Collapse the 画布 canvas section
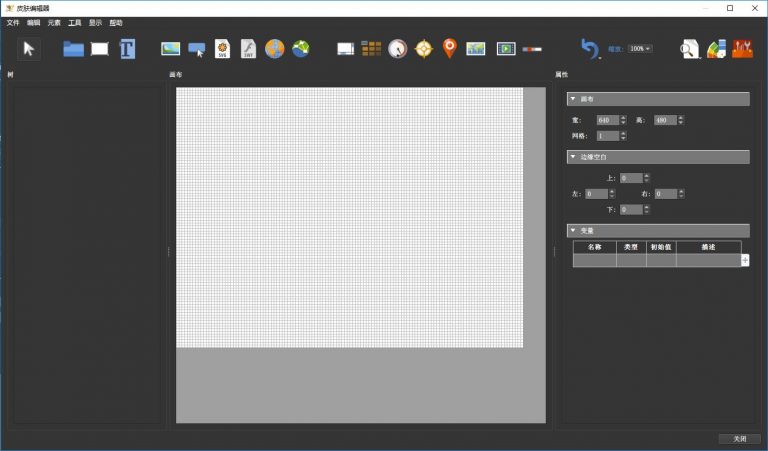This screenshot has width=768, height=451. 572,99
